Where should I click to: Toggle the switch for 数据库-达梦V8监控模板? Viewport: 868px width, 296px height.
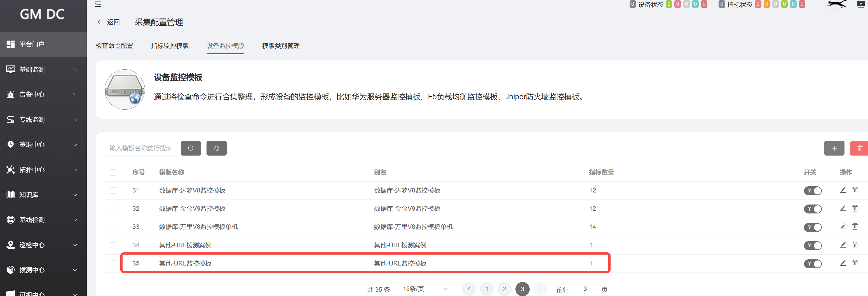pyautogui.click(x=813, y=191)
